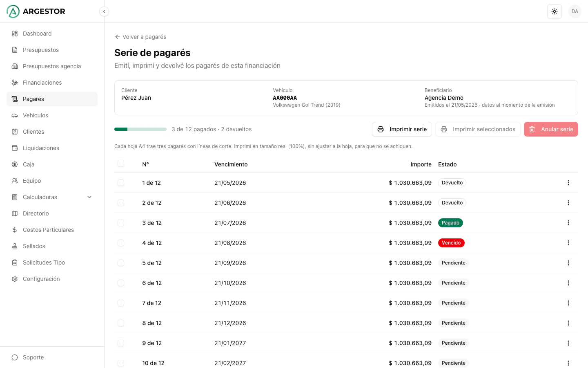Select the checkbox for pagaré 3 de 12
The image size is (588, 368).
pyautogui.click(x=121, y=223)
